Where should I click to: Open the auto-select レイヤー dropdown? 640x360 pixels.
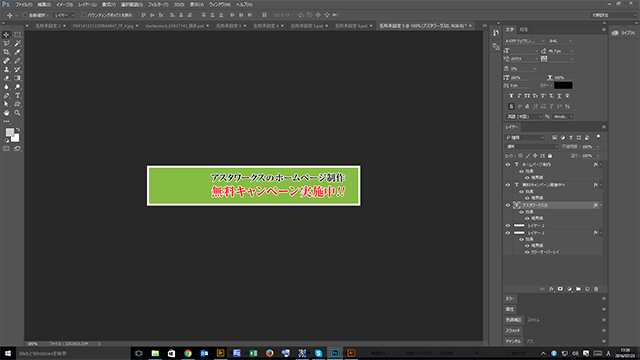click(x=64, y=15)
